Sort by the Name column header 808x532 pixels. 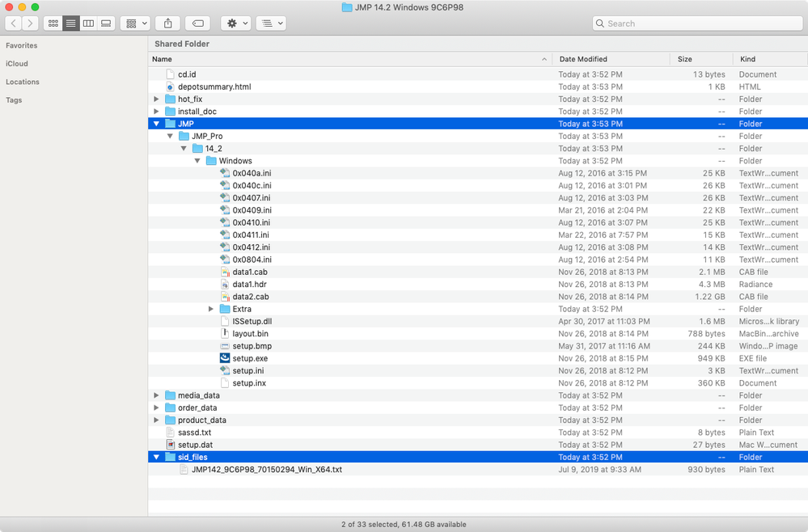point(350,59)
